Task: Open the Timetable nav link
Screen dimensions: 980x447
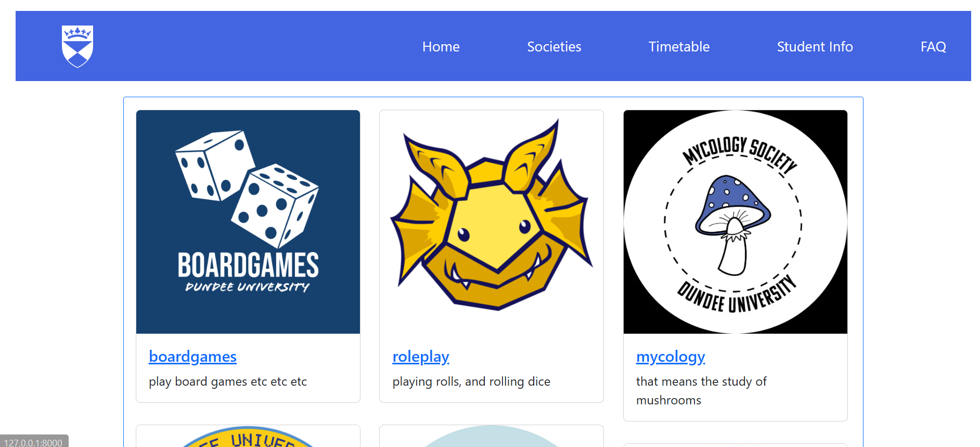Action: point(679,47)
